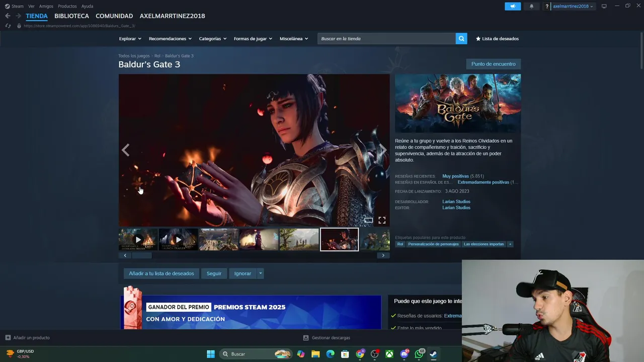Click the thumbnail strip left scroll arrow
Viewport: 644px width, 362px height.
125,255
